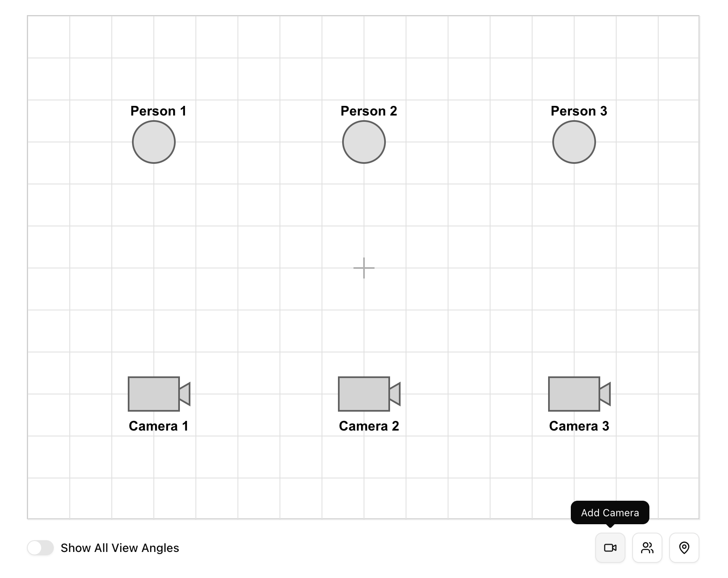The image size is (728, 578).
Task: Click the location pin marker button
Action: click(684, 547)
